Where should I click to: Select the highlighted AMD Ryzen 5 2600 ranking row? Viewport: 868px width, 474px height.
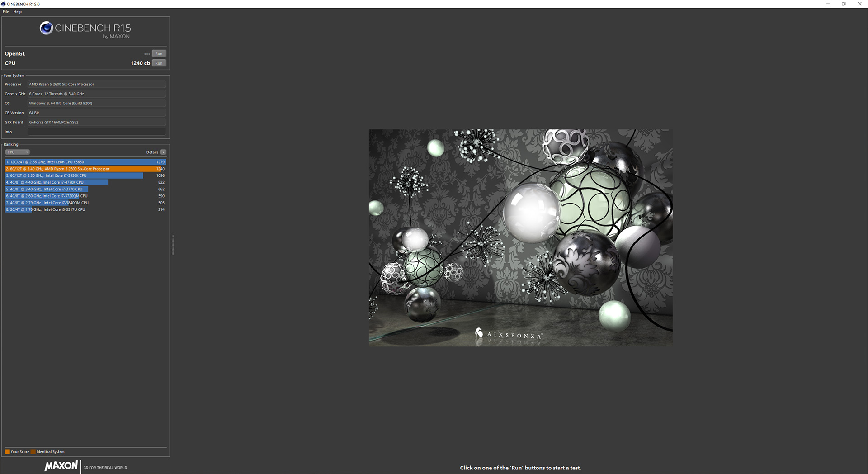(x=85, y=169)
